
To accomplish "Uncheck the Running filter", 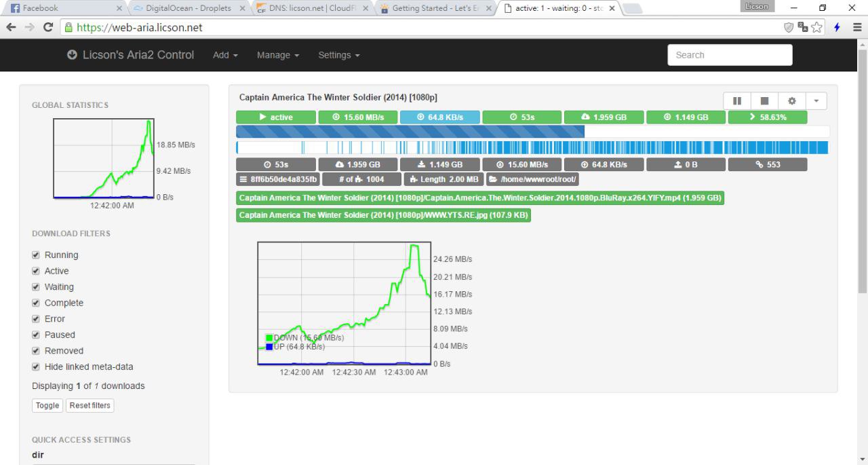I will click(x=36, y=255).
